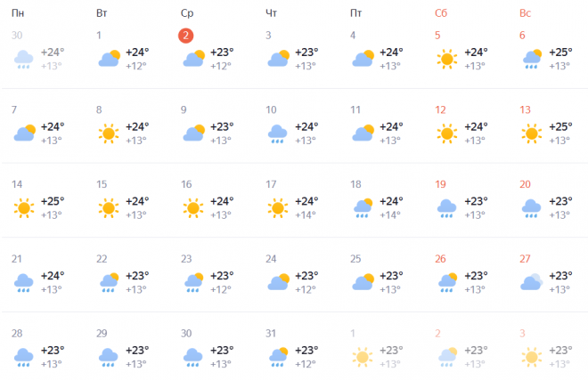Viewport: 588px width, 380px height.
Task: Open the partly cloudy icon for day 1
Action: (x=109, y=59)
